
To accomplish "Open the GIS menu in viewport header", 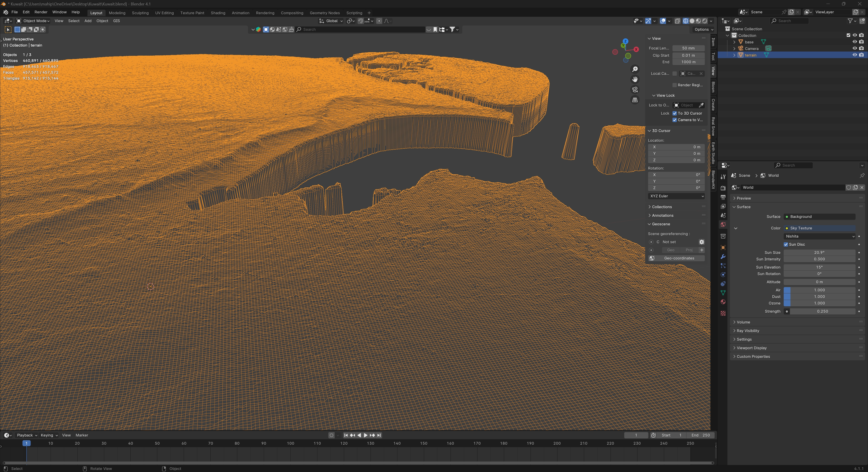I will pos(116,21).
